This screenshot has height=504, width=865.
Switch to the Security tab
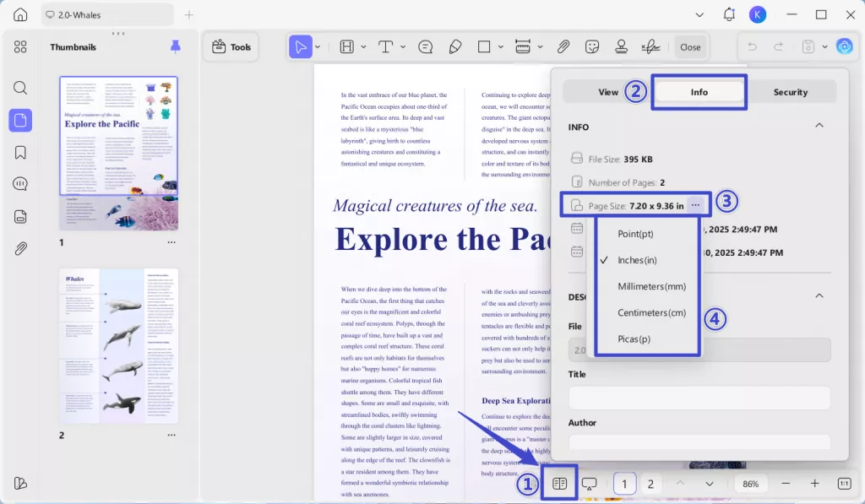(x=790, y=92)
